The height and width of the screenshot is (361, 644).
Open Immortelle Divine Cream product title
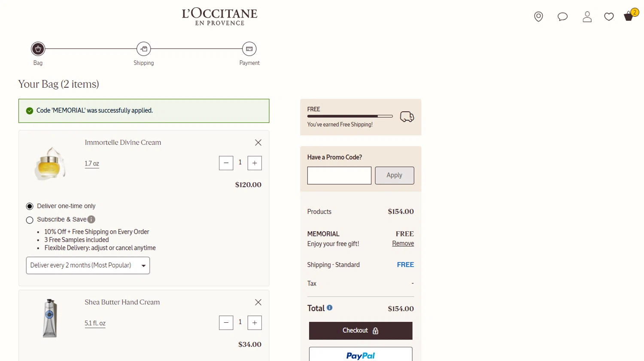pyautogui.click(x=123, y=143)
